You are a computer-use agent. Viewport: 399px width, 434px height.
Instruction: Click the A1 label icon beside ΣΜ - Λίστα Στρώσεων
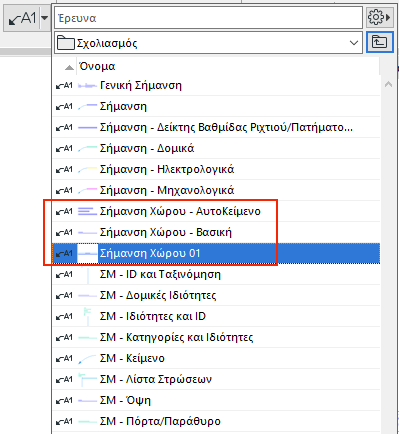pyautogui.click(x=64, y=379)
